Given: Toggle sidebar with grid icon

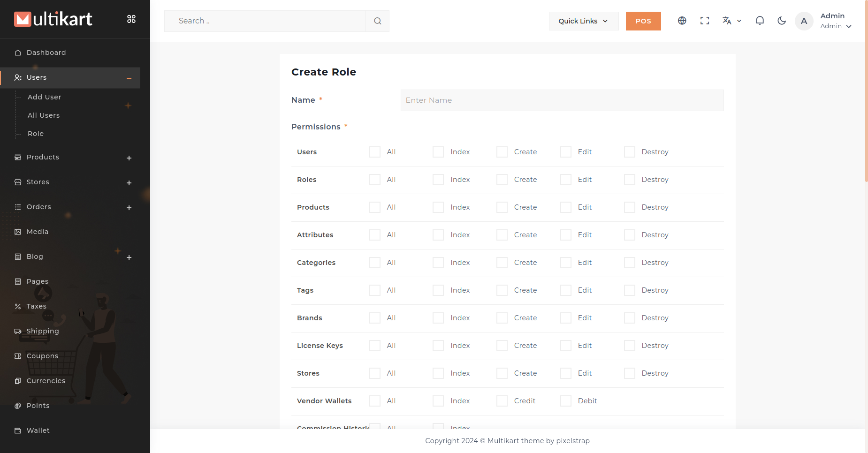Looking at the screenshot, I should pos(131,19).
